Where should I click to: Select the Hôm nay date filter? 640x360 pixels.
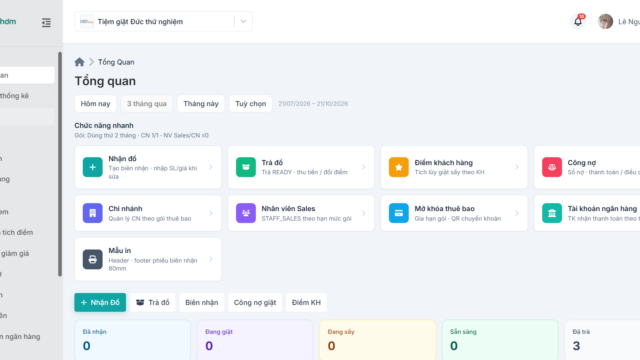coord(96,104)
